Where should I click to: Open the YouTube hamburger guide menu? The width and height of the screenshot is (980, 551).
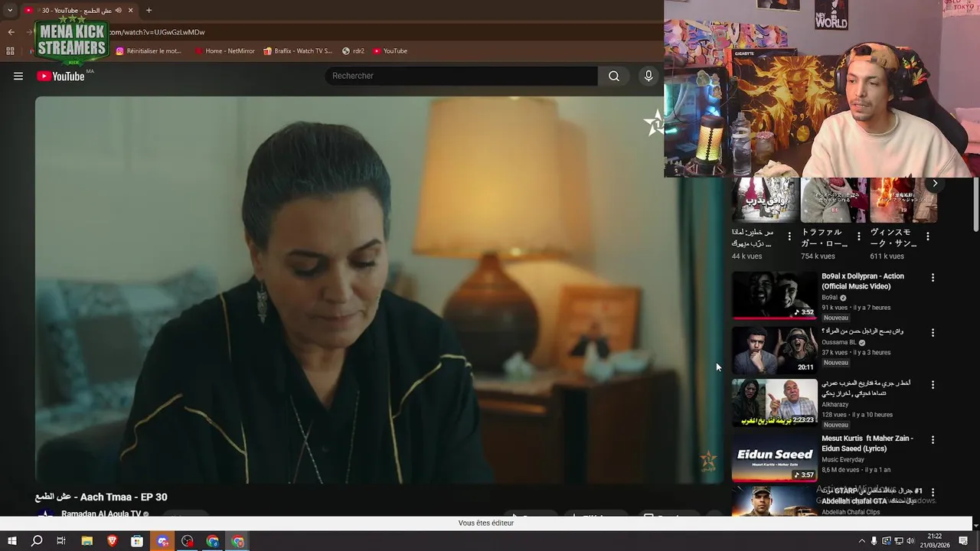click(18, 76)
